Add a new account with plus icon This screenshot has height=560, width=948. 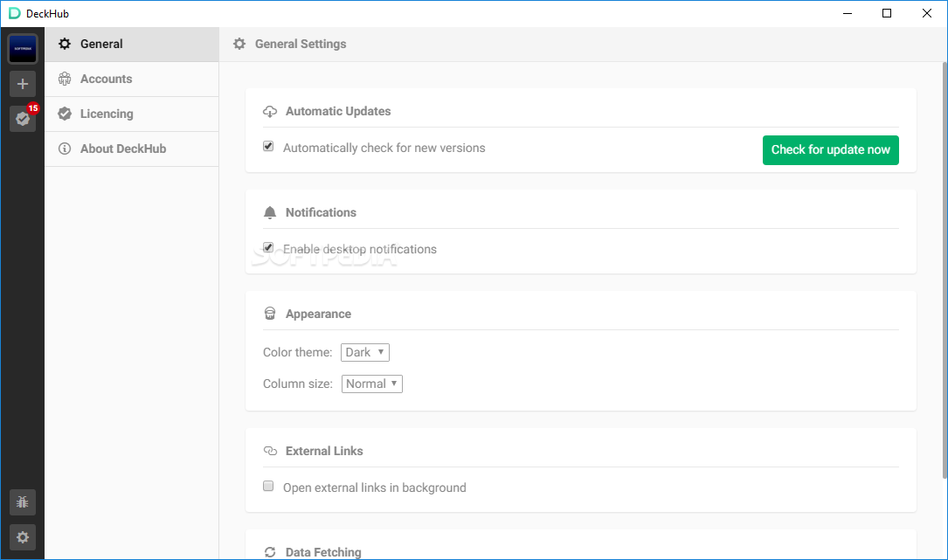(23, 84)
